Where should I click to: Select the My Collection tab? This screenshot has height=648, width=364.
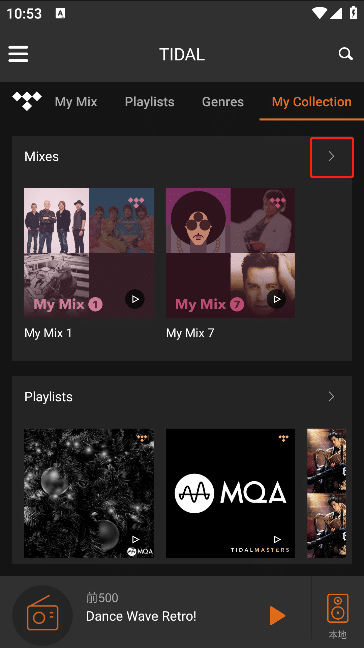[x=312, y=102]
